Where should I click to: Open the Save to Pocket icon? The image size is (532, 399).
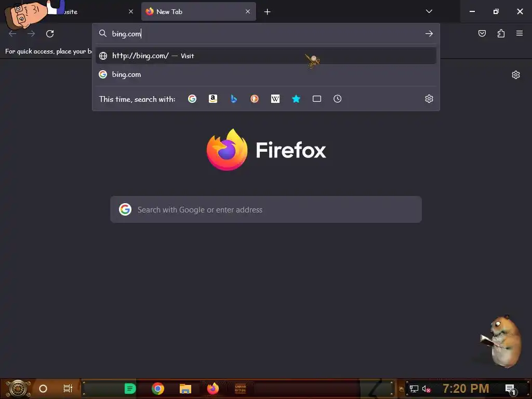482,33
